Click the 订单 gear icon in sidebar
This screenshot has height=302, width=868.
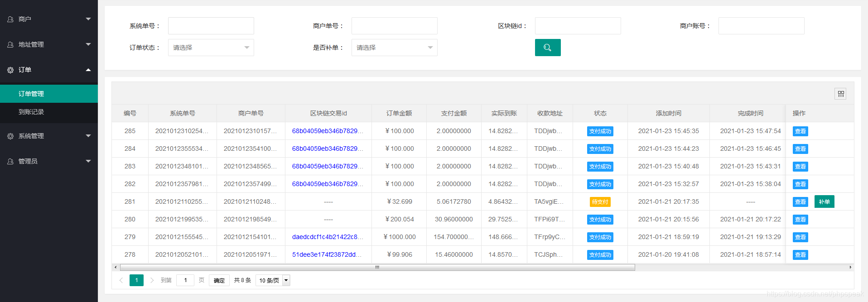tap(10, 70)
